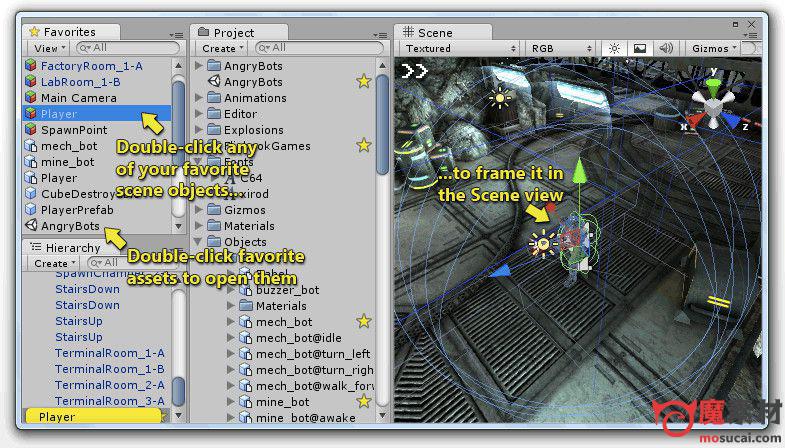The width and height of the screenshot is (785, 448).
Task: Collapse the Objects folder
Action: click(x=199, y=242)
